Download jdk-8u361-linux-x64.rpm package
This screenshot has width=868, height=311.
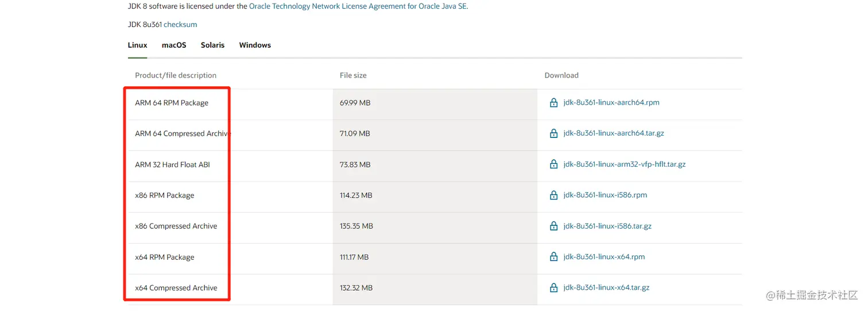pyautogui.click(x=604, y=257)
